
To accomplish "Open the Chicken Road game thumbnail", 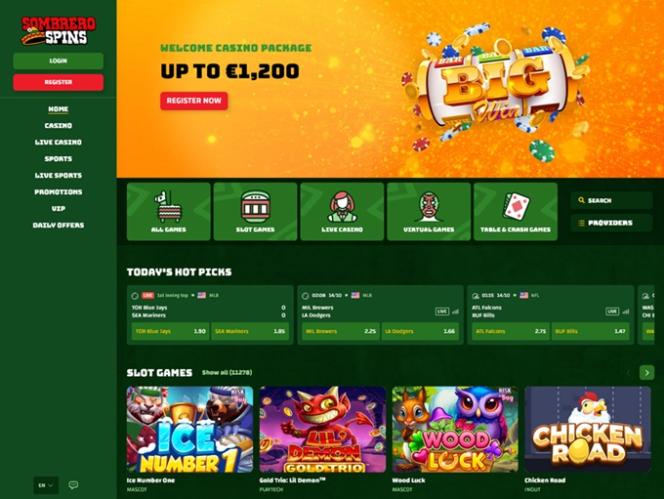I will [587, 429].
